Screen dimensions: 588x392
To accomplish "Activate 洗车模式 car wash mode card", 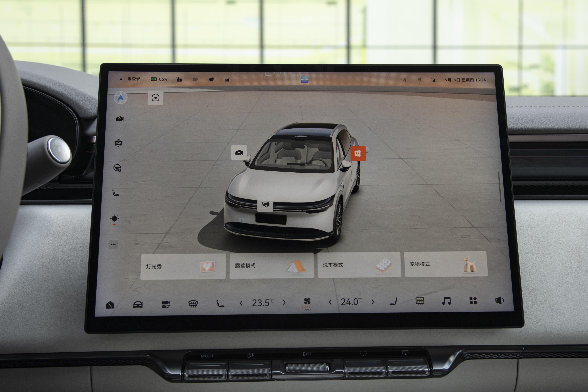I will pyautogui.click(x=359, y=265).
